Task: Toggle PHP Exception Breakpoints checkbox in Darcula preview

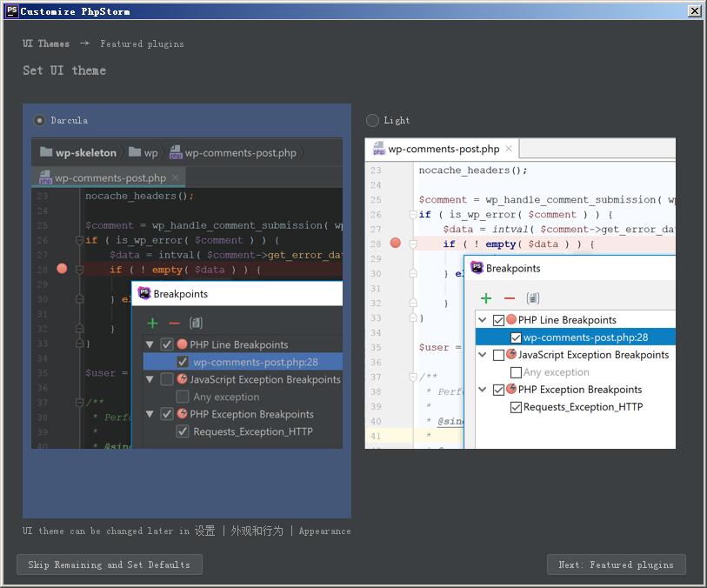Action: (167, 414)
